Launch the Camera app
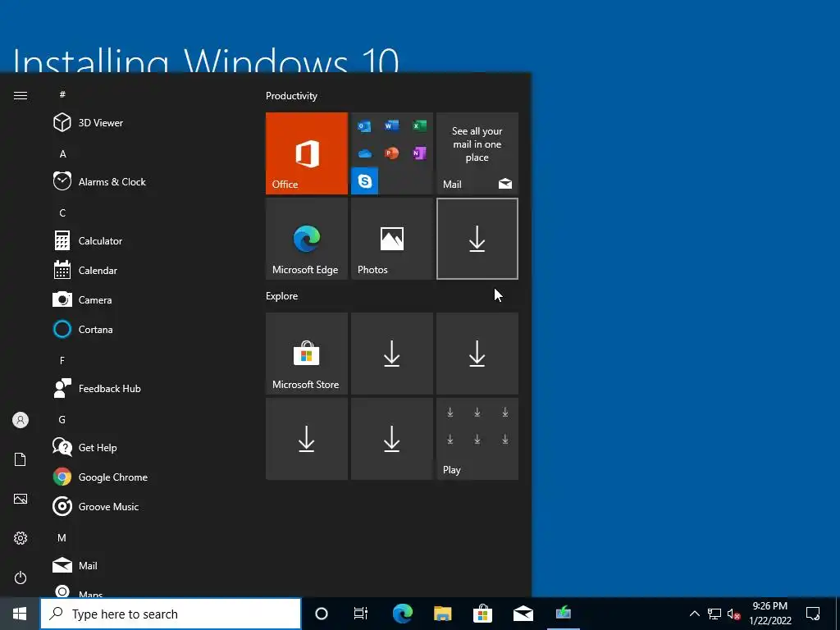Screen dimensions: 840x630 [x=144, y=299]
